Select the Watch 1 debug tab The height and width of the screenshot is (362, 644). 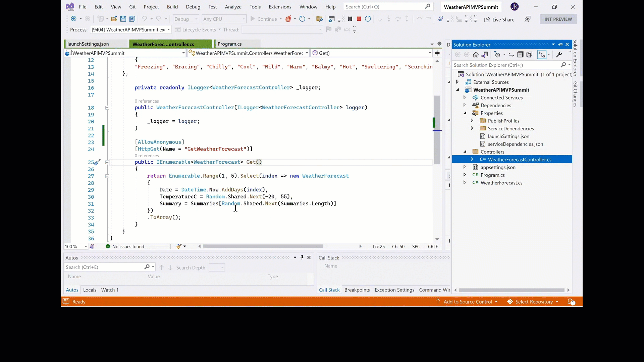click(110, 290)
